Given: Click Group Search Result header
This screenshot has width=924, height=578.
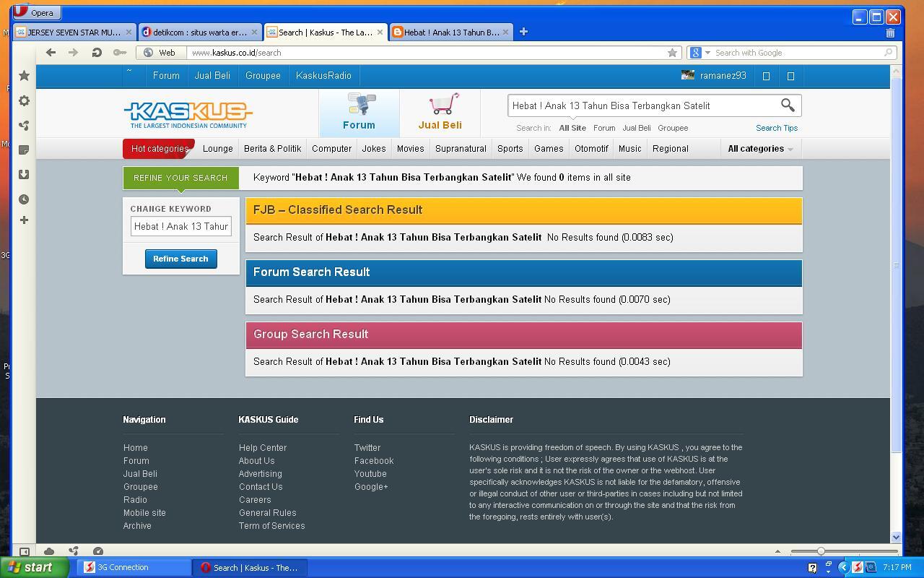Looking at the screenshot, I should [524, 335].
